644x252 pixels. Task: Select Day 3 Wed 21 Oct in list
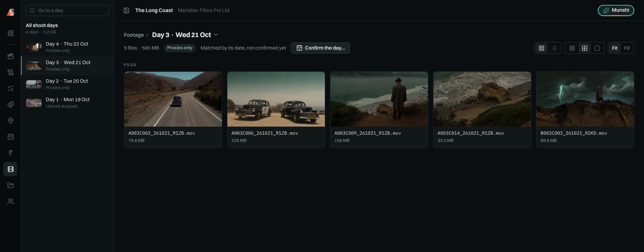pyautogui.click(x=68, y=66)
